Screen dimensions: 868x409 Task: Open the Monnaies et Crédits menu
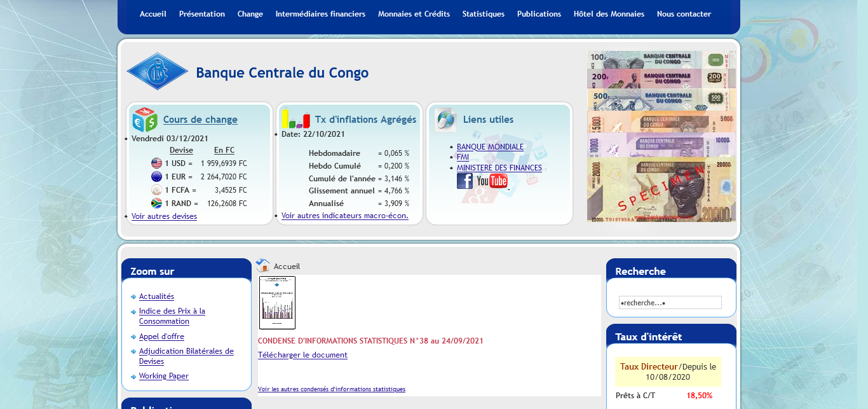414,14
